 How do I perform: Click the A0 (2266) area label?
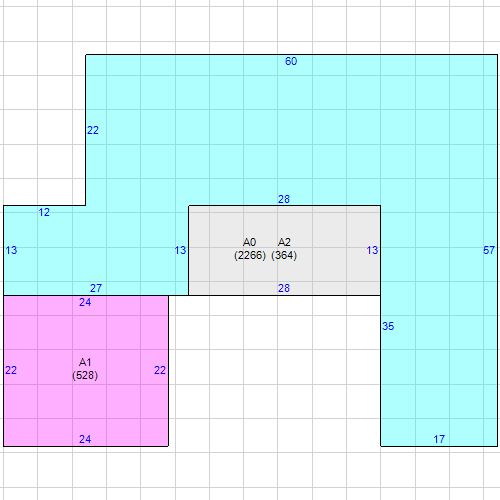[250, 249]
